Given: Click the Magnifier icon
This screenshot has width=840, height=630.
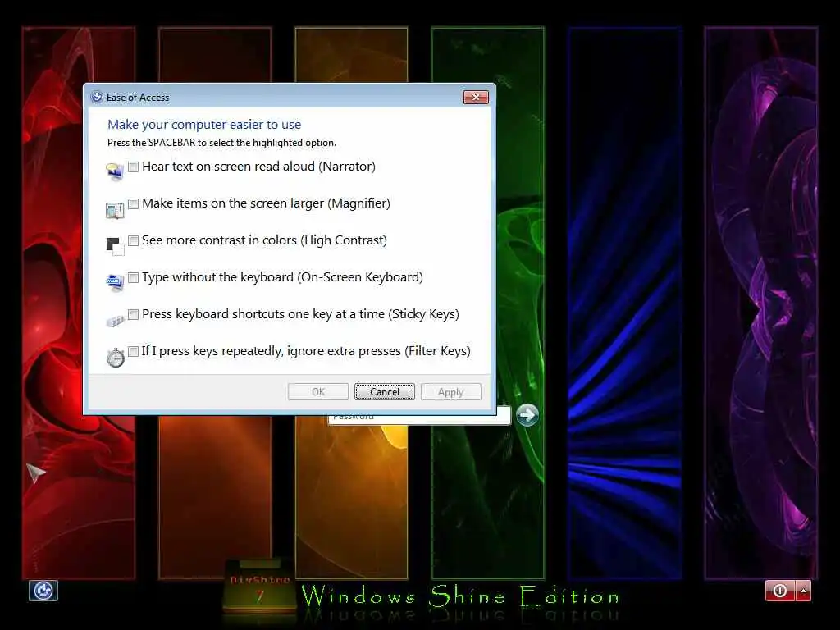Looking at the screenshot, I should point(115,210).
